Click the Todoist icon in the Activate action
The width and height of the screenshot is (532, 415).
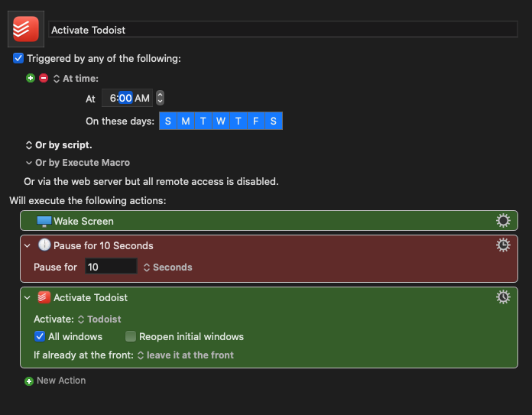click(44, 297)
